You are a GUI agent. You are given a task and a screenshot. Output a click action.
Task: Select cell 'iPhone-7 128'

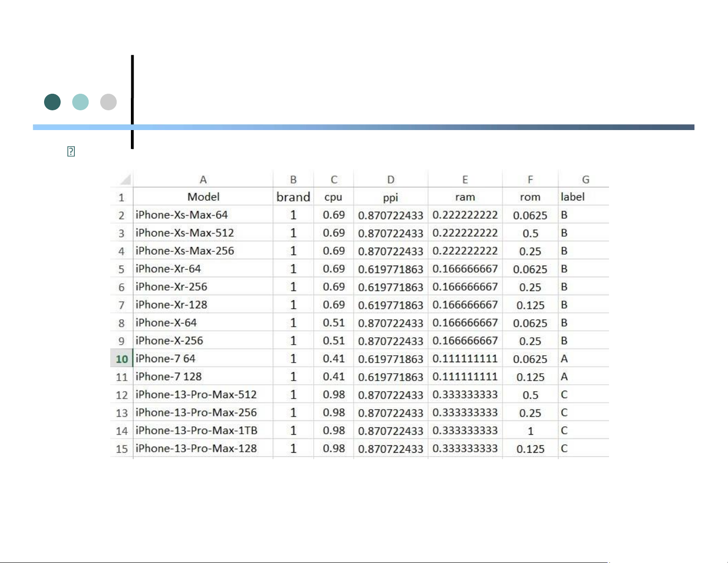pyautogui.click(x=203, y=376)
